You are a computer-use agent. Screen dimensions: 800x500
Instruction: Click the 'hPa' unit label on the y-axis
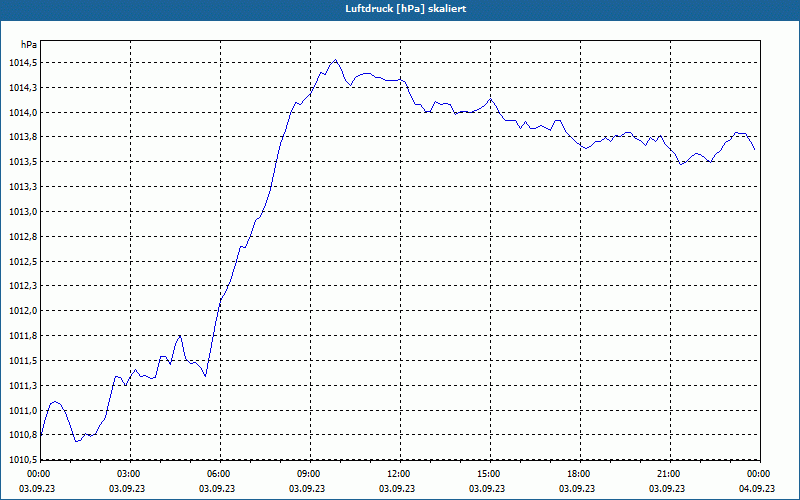(29, 45)
